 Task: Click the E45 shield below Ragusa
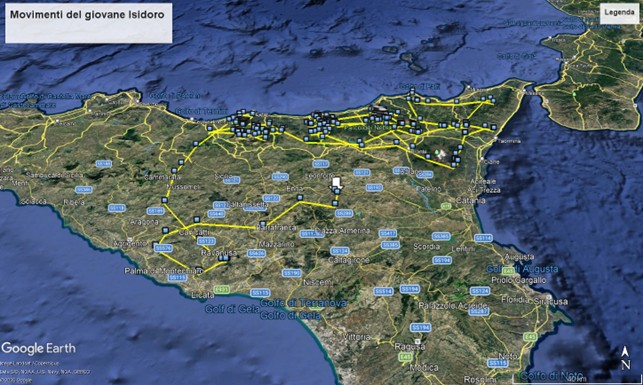(x=405, y=357)
